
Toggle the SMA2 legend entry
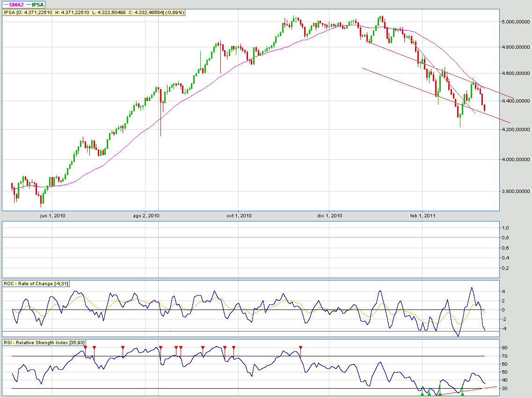coord(15,5)
